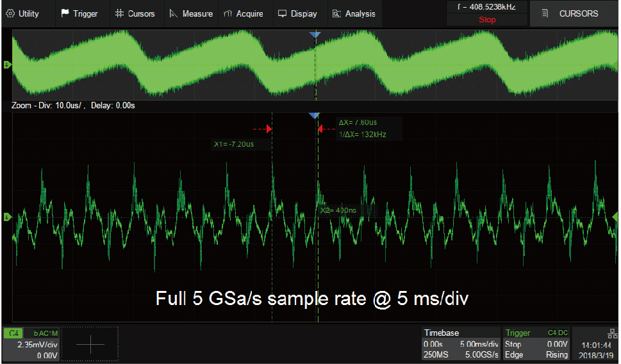Click the date and time display
621x364 pixels.
pos(595,349)
